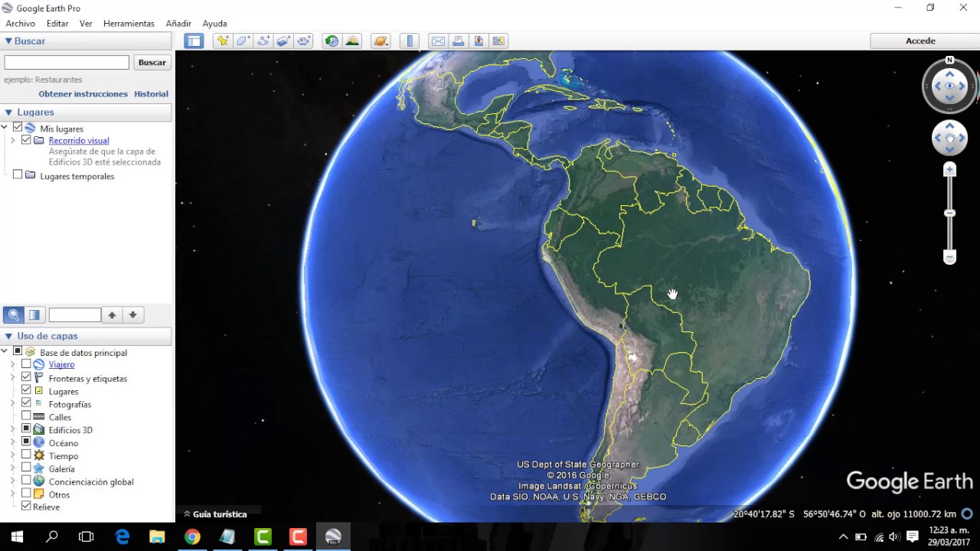Move item down with the down arrow button

(132, 315)
